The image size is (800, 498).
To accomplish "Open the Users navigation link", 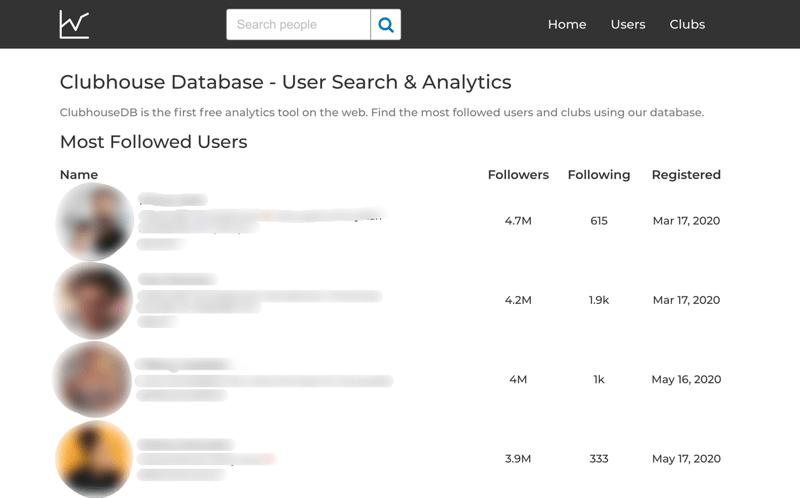I will click(628, 24).
